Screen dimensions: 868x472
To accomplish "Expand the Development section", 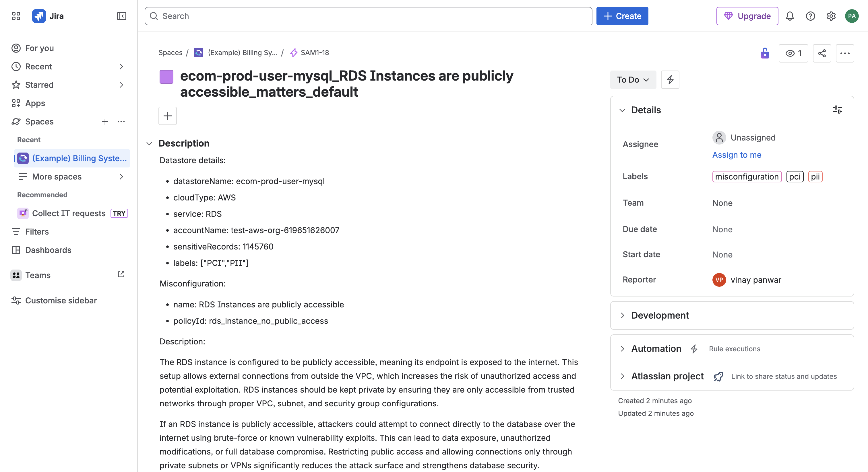I will [659, 315].
